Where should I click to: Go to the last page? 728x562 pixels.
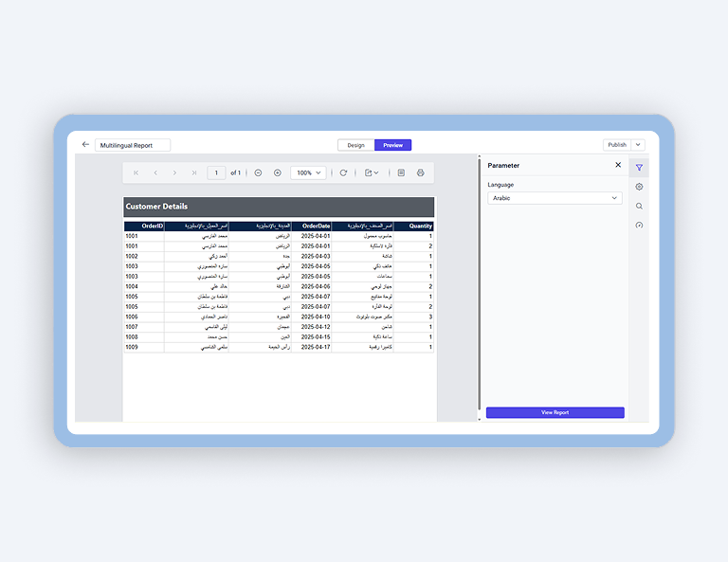pyautogui.click(x=194, y=172)
